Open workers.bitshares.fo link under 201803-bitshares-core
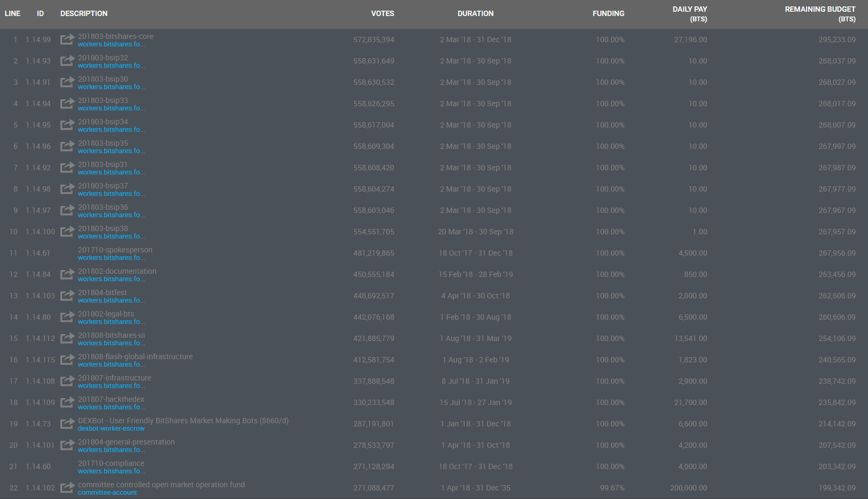This screenshot has width=868, height=499. coord(111,44)
